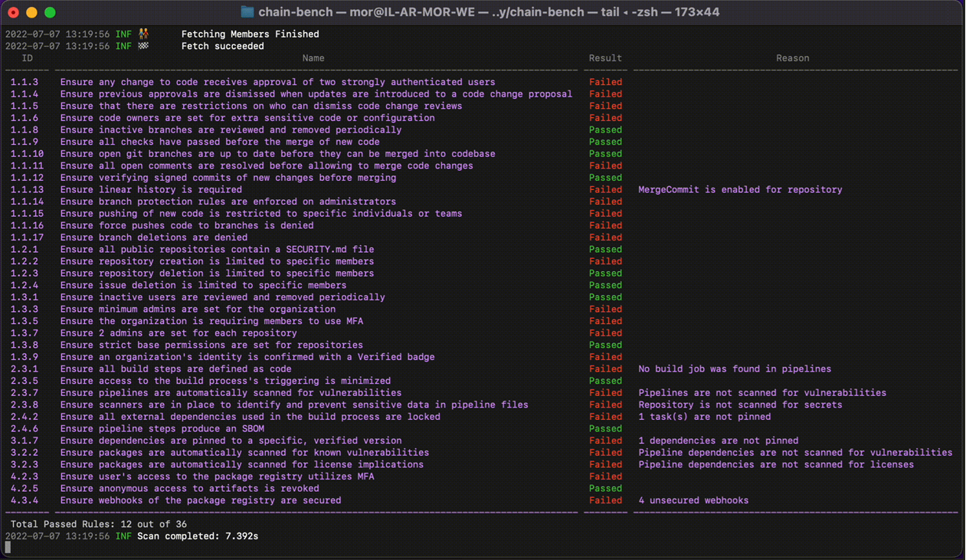Select rule ID 1.1.3

25,82
